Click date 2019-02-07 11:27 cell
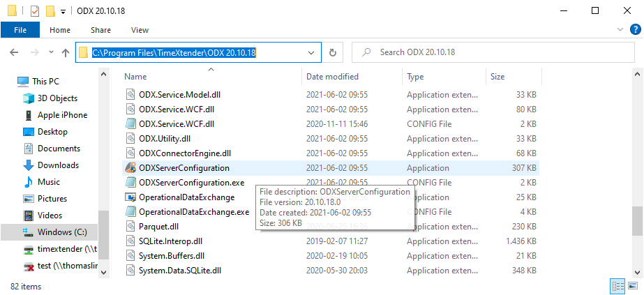 [337, 241]
